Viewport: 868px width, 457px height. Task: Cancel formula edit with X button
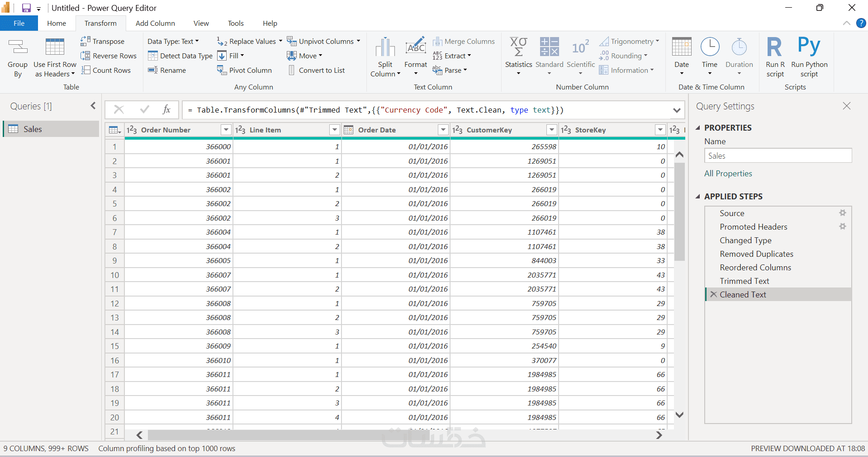click(119, 109)
